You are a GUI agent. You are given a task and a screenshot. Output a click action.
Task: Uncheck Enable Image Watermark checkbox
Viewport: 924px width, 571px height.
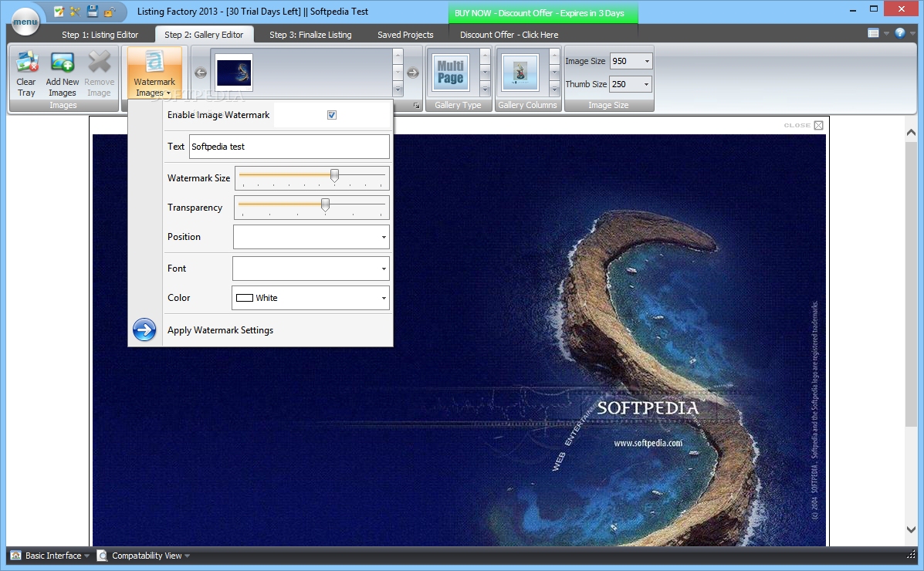pos(332,115)
